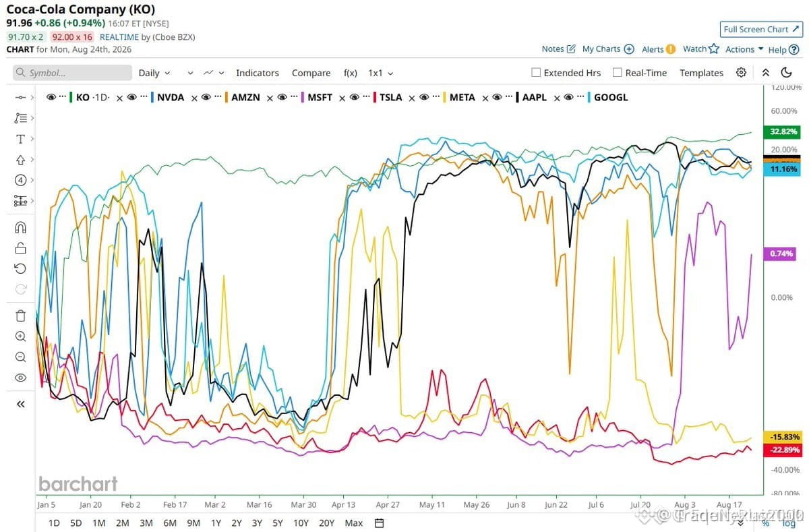Collapse header with double up-chevron icon
This screenshot has width=809, height=532.
click(x=766, y=73)
